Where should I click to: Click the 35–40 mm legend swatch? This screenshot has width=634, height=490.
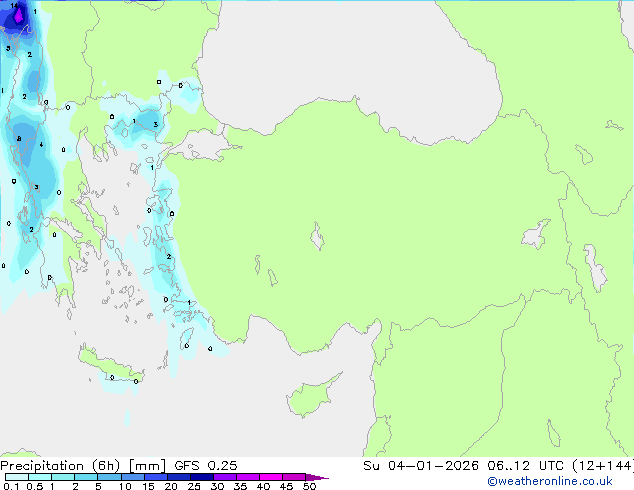248,477
